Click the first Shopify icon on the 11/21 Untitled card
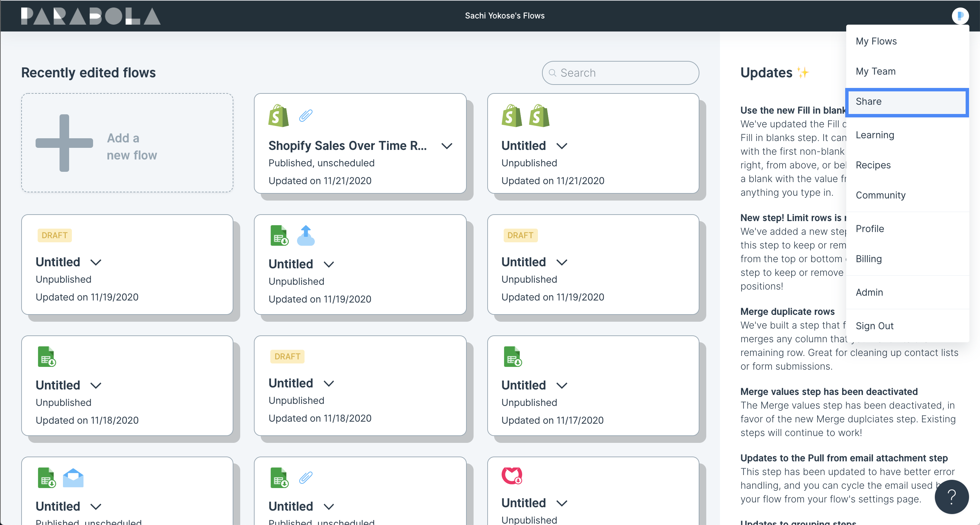The image size is (980, 525). [512, 116]
